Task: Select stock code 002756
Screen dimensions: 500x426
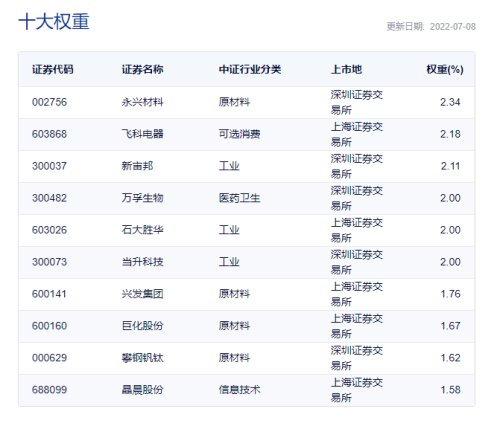Action: point(49,102)
